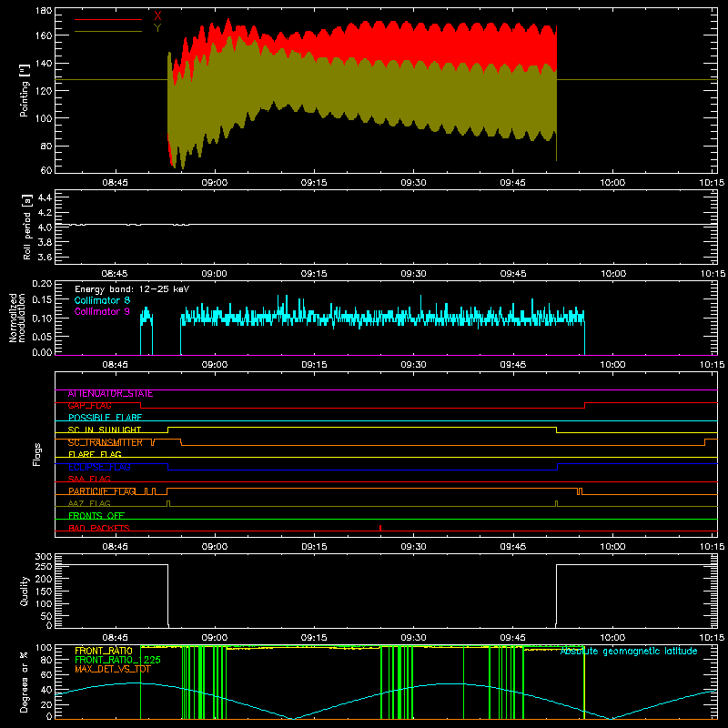Click 09:15 below the Flags plot
728x728 pixels.
[314, 547]
